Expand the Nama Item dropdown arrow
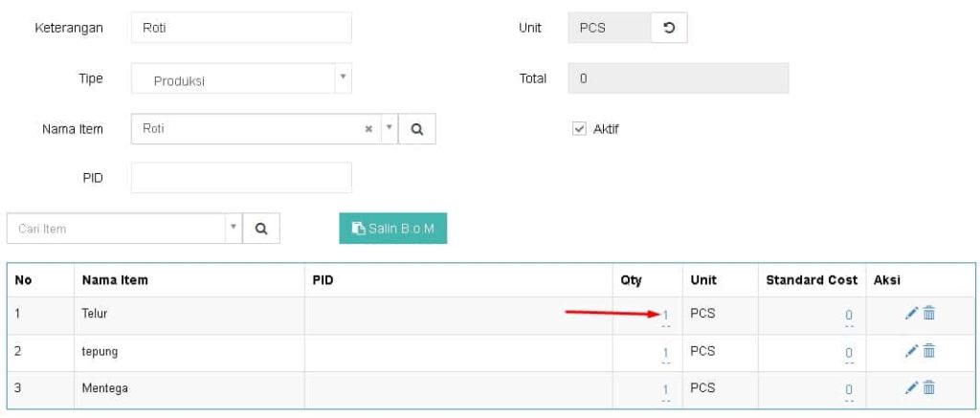980x418 pixels. [x=389, y=128]
